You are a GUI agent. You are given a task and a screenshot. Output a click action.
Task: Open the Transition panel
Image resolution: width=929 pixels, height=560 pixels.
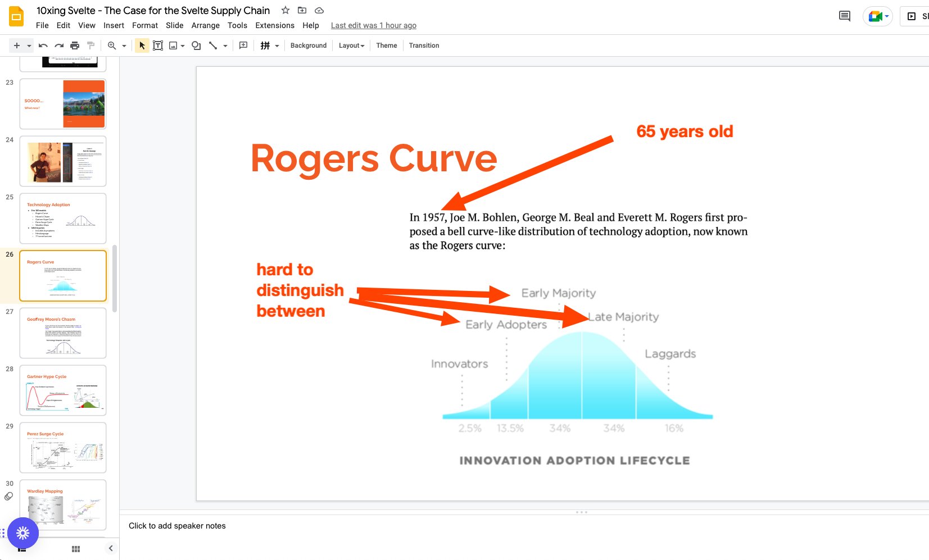pyautogui.click(x=424, y=45)
